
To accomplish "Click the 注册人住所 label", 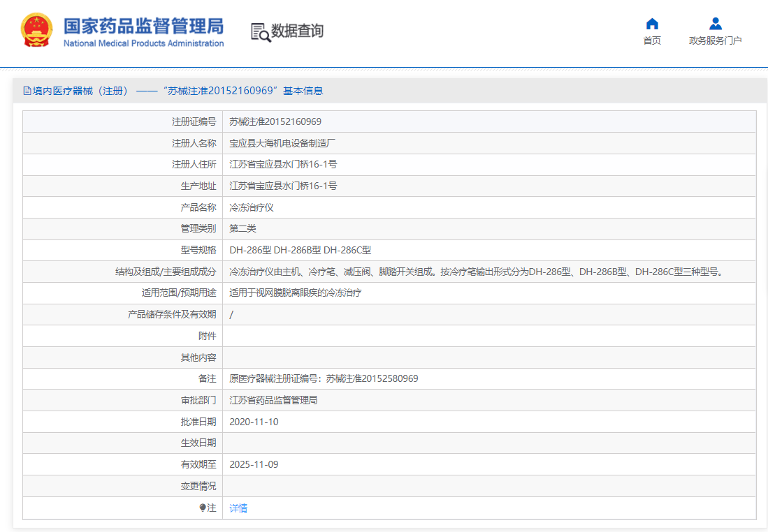I will (194, 164).
